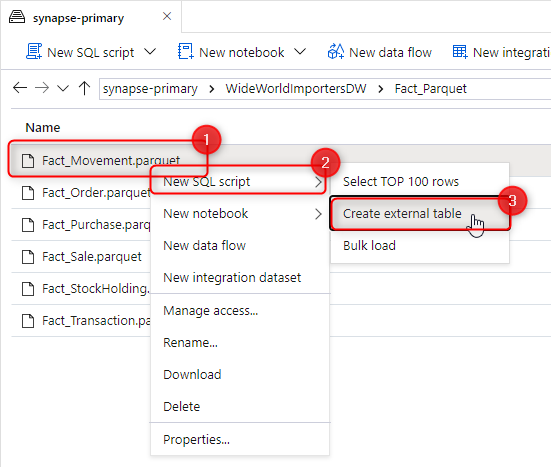Image resolution: width=551 pixels, height=467 pixels.
Task: Navigate back with the left arrow
Action: coord(20,88)
